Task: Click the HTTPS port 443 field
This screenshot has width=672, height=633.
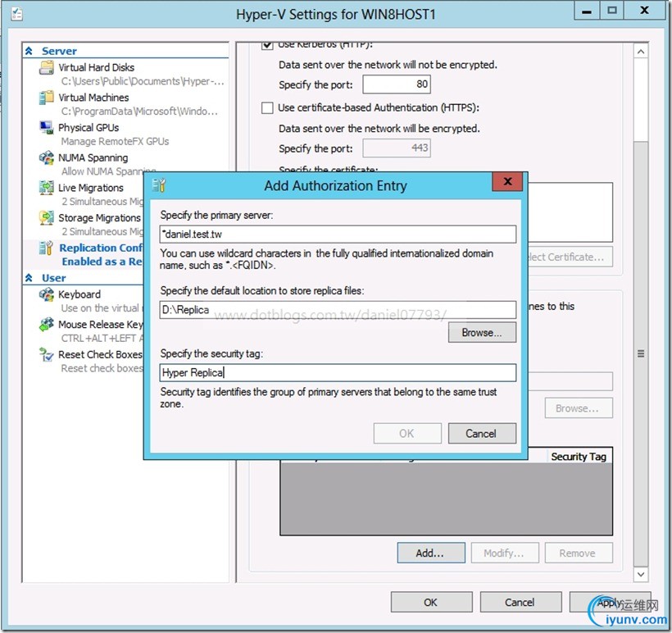Action: [397, 148]
